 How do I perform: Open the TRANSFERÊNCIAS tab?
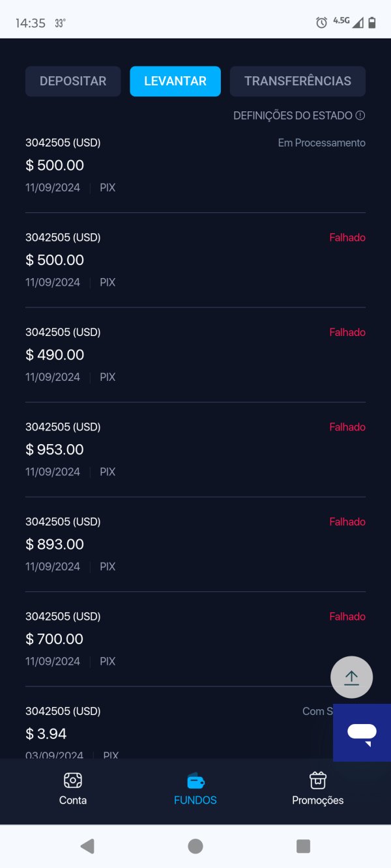tap(298, 81)
